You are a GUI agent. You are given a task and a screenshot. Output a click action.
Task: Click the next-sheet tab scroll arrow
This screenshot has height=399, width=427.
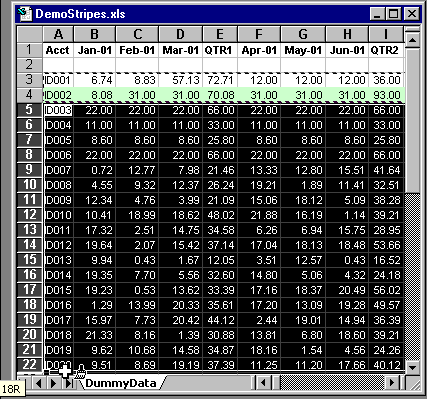(x=53, y=383)
